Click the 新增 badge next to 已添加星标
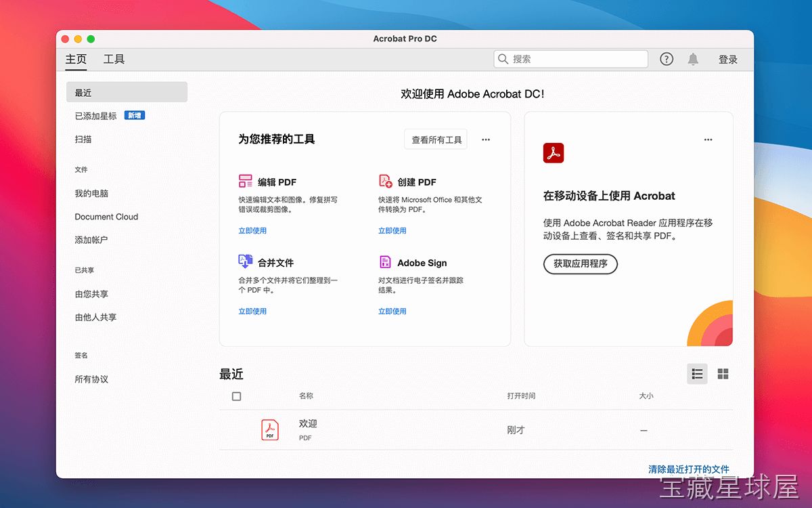Screen dimensions: 812x508 click(135, 116)
